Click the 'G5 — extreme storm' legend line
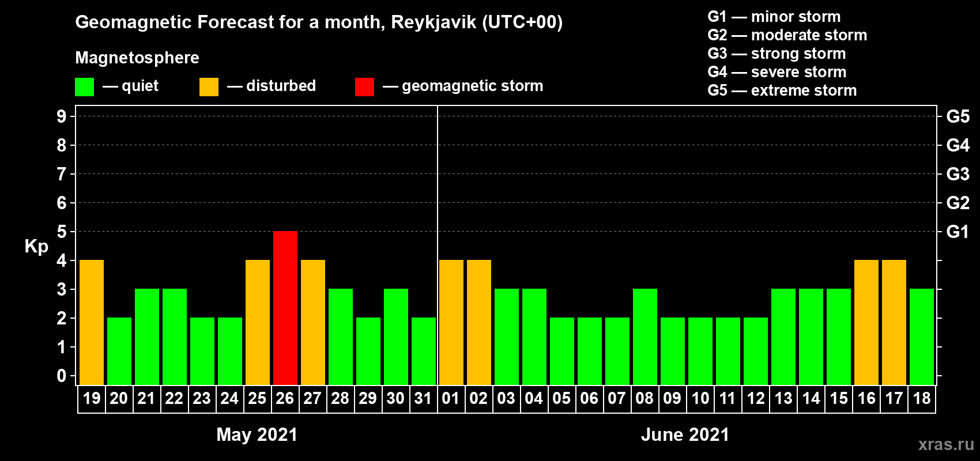The width and height of the screenshot is (980, 461). [x=782, y=90]
